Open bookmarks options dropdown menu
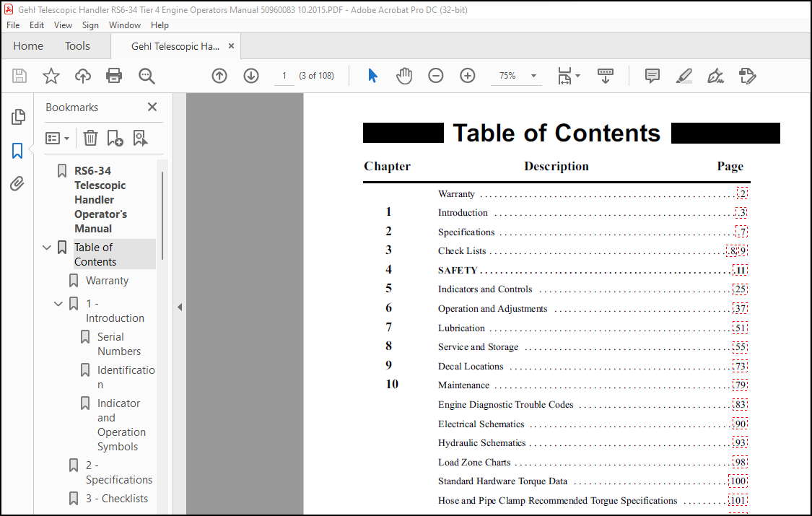 58,138
